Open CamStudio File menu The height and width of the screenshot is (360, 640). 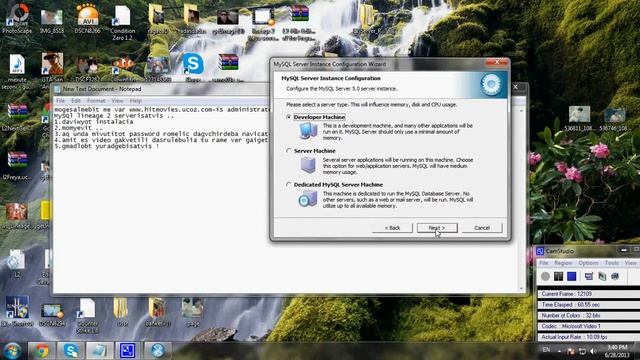pos(544,263)
